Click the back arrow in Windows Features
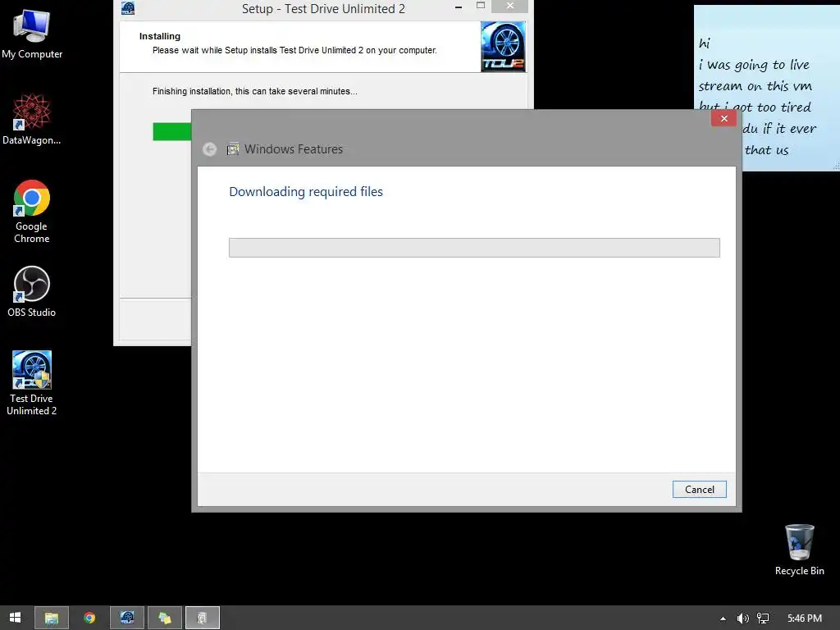This screenshot has width=840, height=630. [209, 149]
